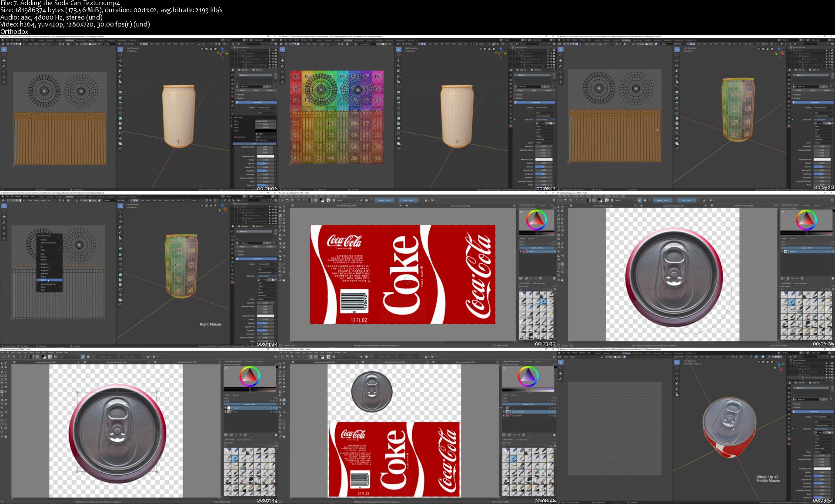Image resolution: width=835 pixels, height=504 pixels.
Task: Select Annotate tool in 00:04:24 UV editor
Action: [4, 222]
